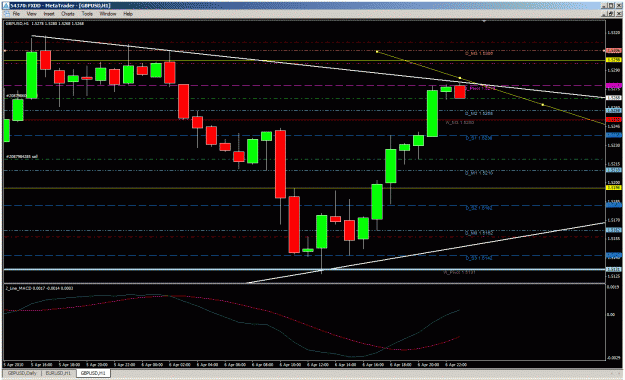Open the File menu
The image size is (625, 380).
pos(16,14)
